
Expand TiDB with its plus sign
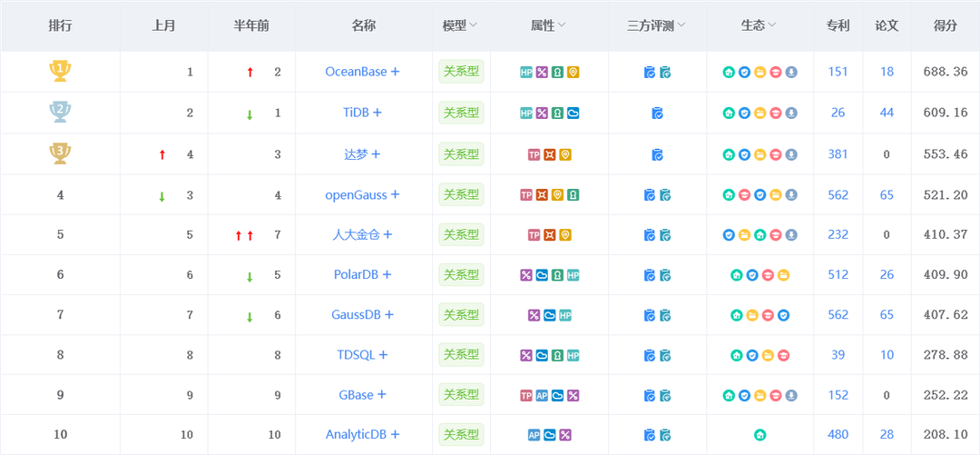coord(377,114)
